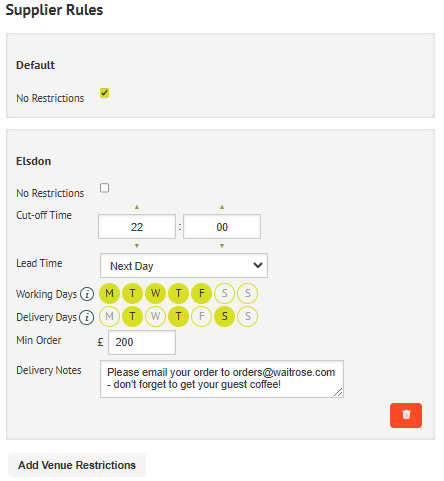The width and height of the screenshot is (444, 481).
Task: Enable Friday in Delivery Days
Action: click(201, 316)
